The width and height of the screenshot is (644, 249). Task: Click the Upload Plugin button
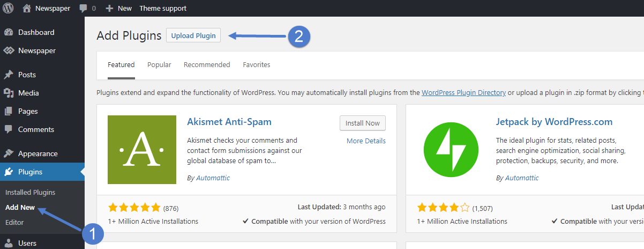(x=193, y=35)
